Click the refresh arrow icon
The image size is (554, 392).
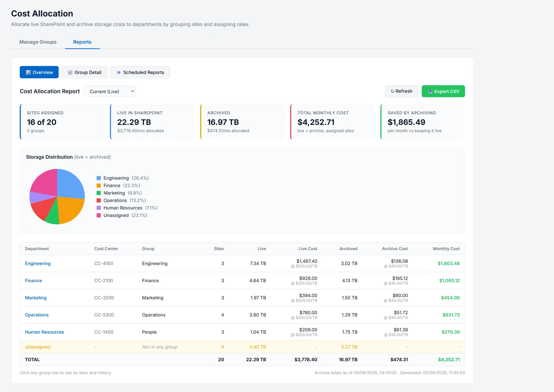pos(393,91)
